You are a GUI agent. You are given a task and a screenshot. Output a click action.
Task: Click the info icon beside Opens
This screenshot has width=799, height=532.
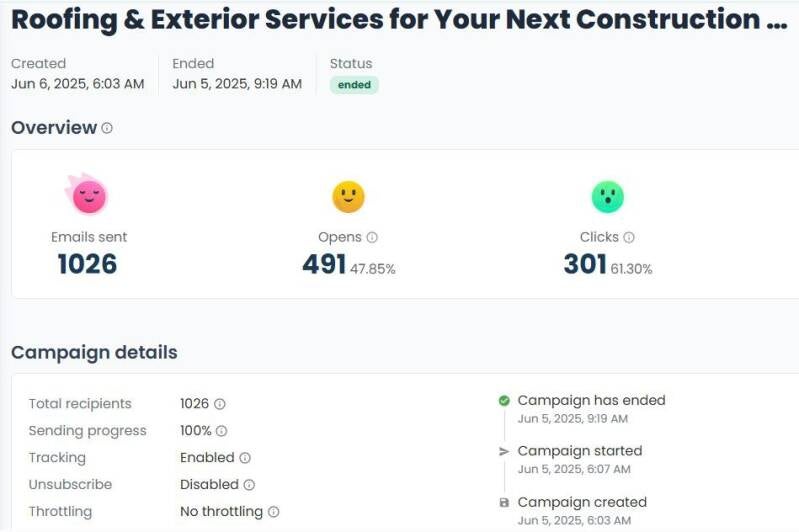[372, 238]
